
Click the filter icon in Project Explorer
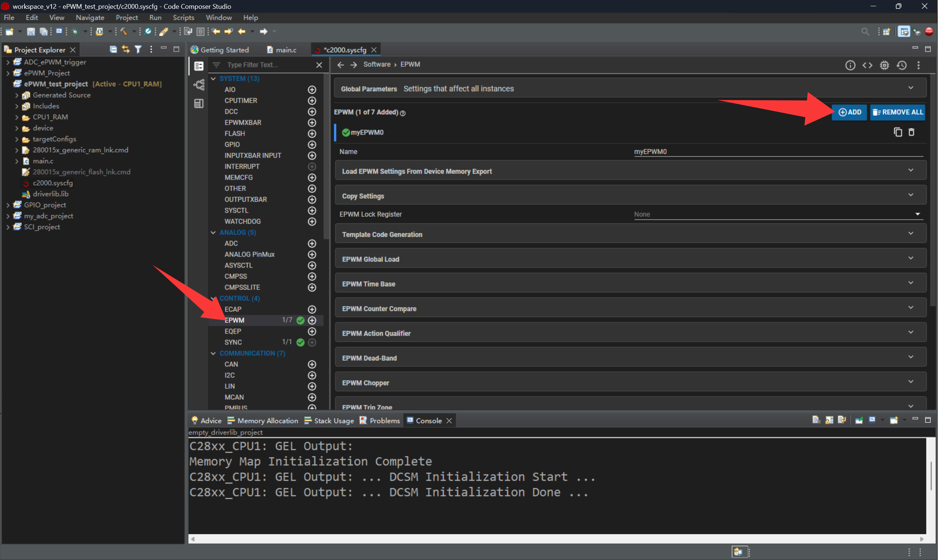138,49
